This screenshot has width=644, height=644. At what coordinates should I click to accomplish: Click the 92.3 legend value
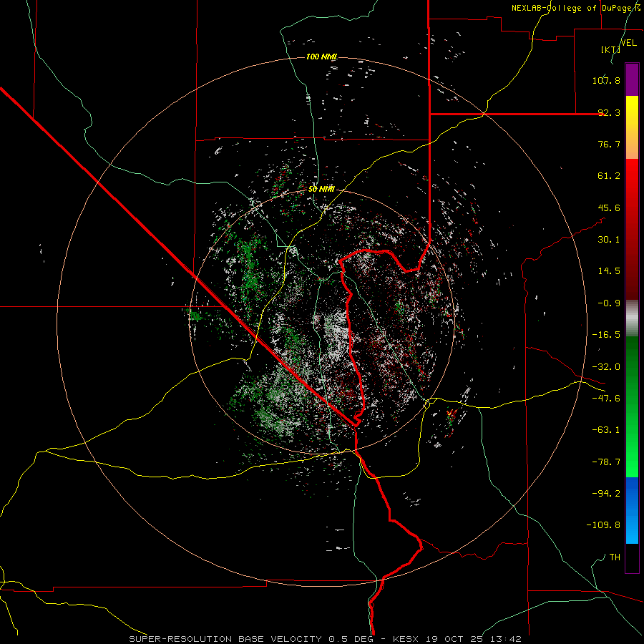609,112
